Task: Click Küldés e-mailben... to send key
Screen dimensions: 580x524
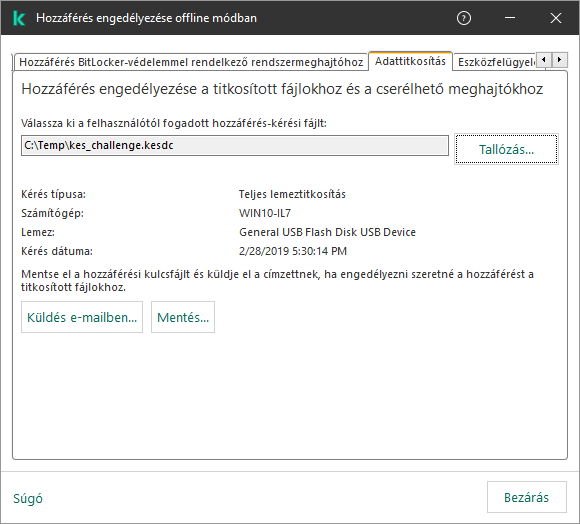Action: click(x=82, y=317)
